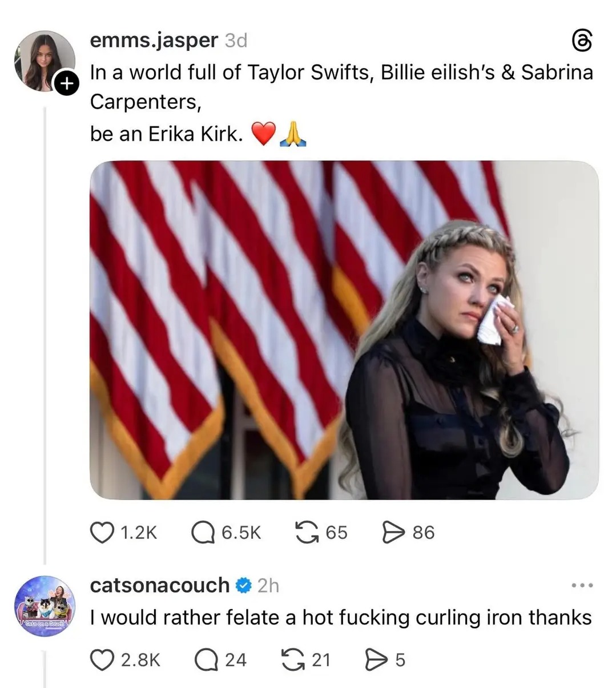Like the catsonacouch reply

pyautogui.click(x=102, y=659)
